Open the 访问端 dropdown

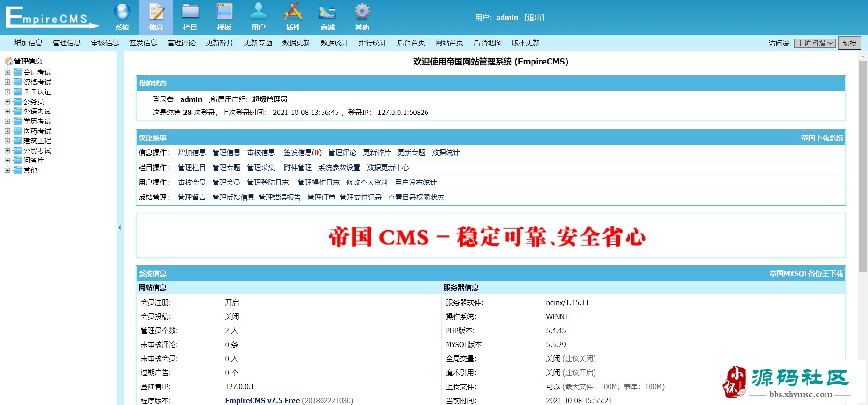[x=815, y=43]
